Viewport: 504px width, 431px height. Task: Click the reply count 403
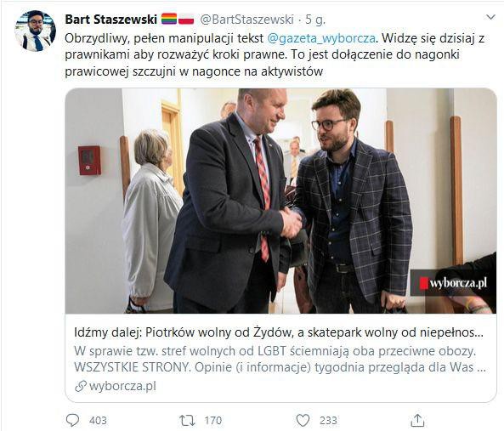pyautogui.click(x=98, y=421)
